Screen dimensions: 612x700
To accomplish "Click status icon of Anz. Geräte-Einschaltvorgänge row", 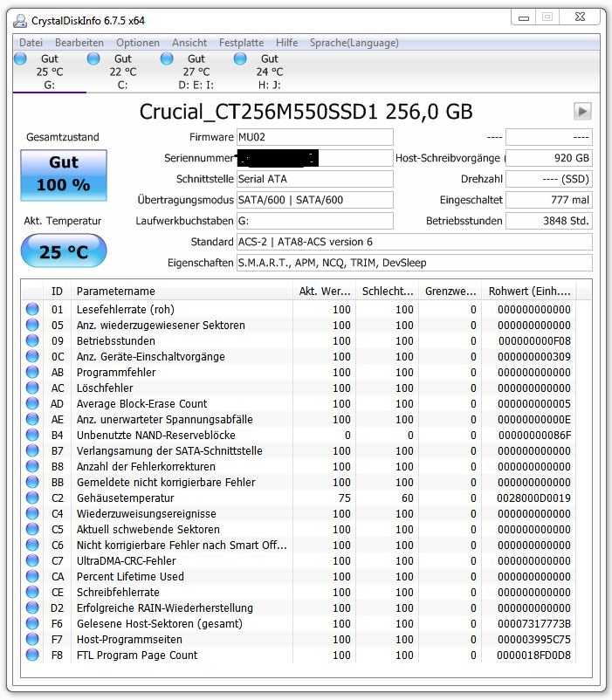I will [32, 356].
